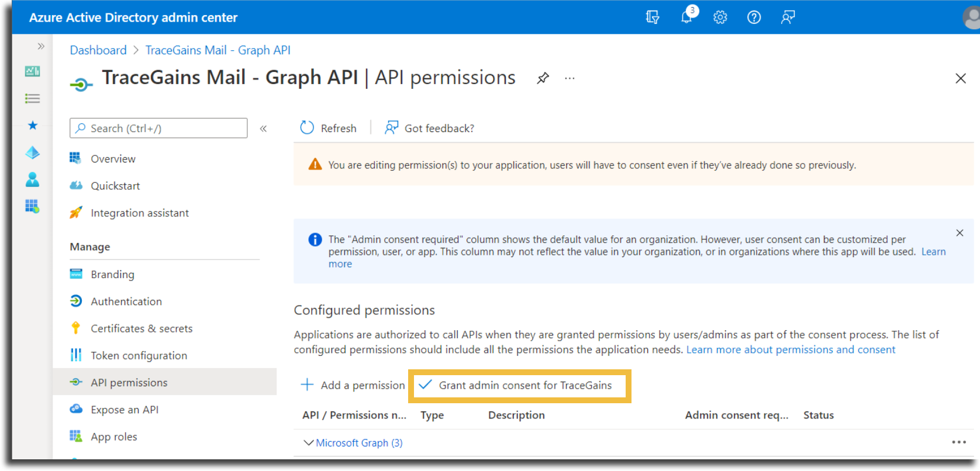980x471 pixels.
Task: Click the Refresh button
Action: point(328,128)
